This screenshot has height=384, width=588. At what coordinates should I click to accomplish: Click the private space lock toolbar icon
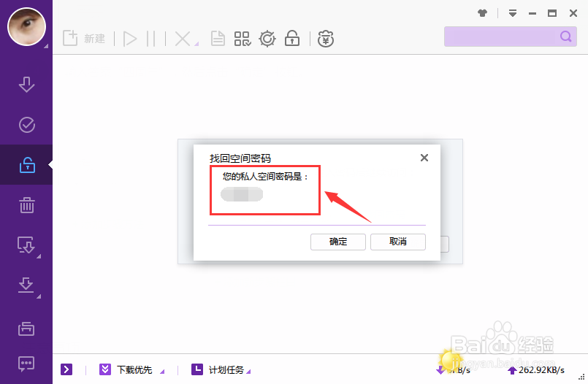point(292,38)
